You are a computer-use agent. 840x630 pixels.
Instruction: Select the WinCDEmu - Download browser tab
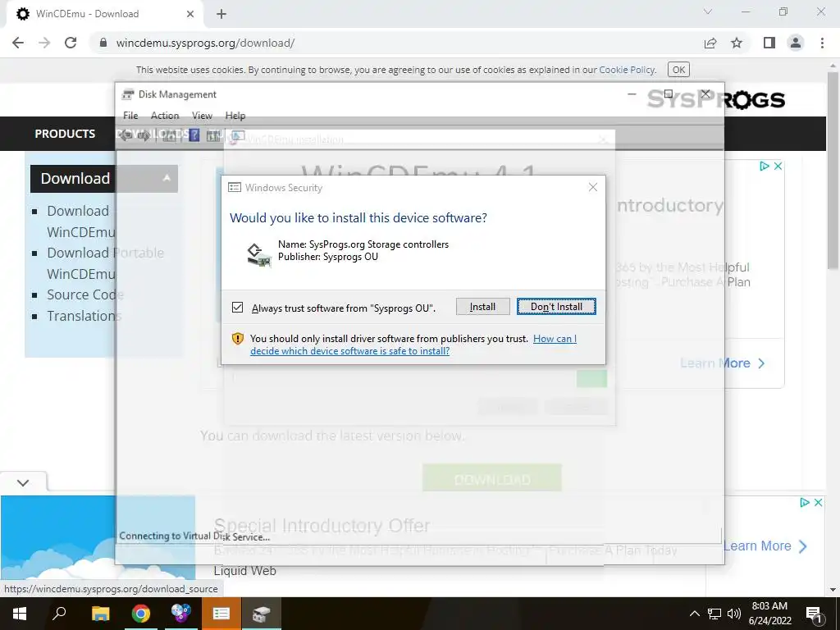tap(104, 14)
